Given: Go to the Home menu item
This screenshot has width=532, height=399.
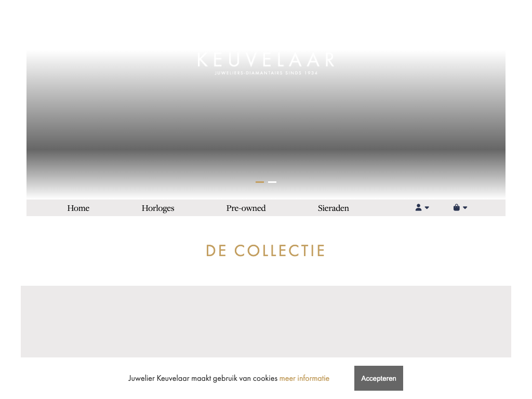Looking at the screenshot, I should (78, 208).
